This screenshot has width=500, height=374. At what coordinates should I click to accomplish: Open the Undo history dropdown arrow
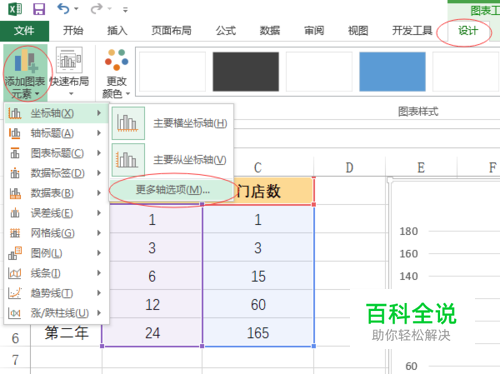coord(76,9)
